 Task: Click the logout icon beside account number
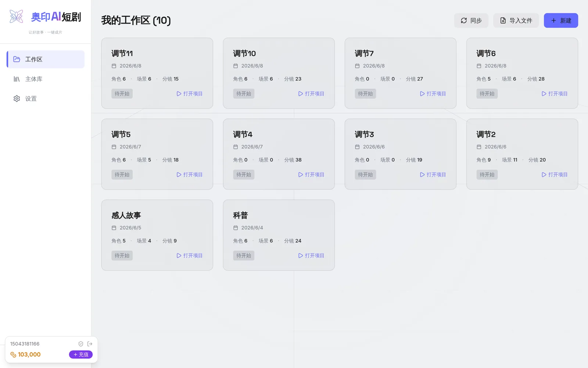90,344
